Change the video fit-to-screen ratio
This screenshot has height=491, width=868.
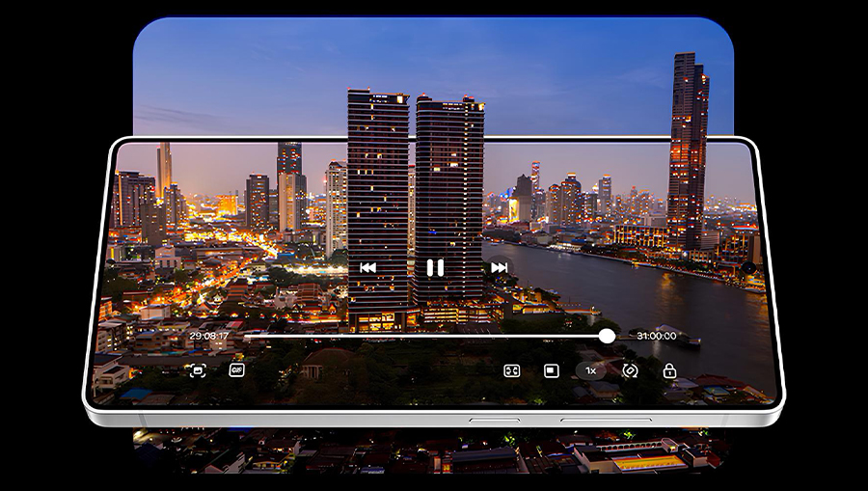pos(512,370)
